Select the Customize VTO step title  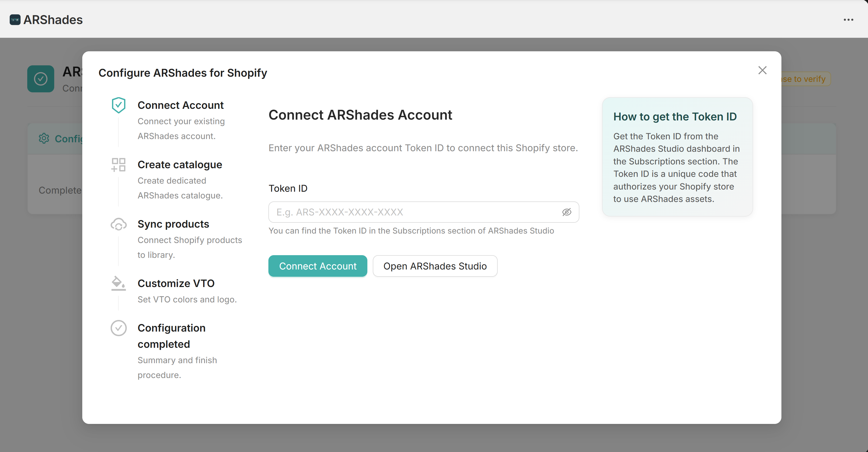pyautogui.click(x=176, y=283)
